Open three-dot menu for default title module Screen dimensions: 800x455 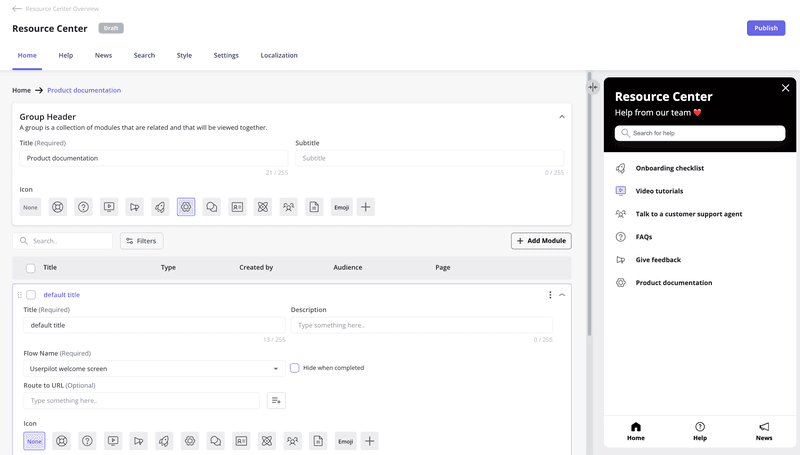click(550, 295)
